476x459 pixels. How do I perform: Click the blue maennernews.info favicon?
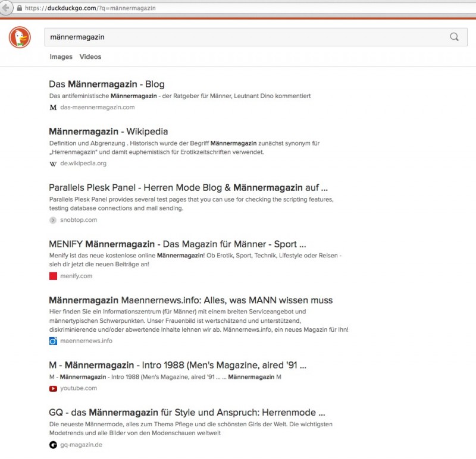click(53, 341)
